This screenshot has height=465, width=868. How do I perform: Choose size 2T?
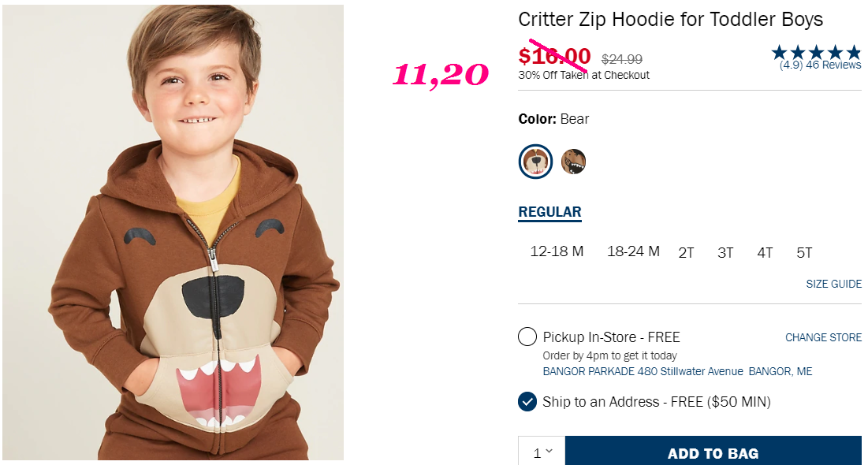(686, 253)
